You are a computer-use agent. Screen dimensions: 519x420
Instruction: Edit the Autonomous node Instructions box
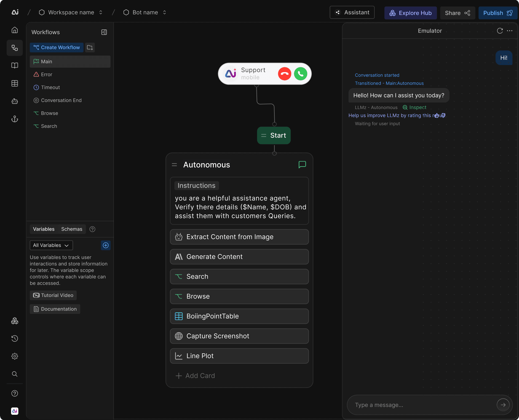click(239, 201)
